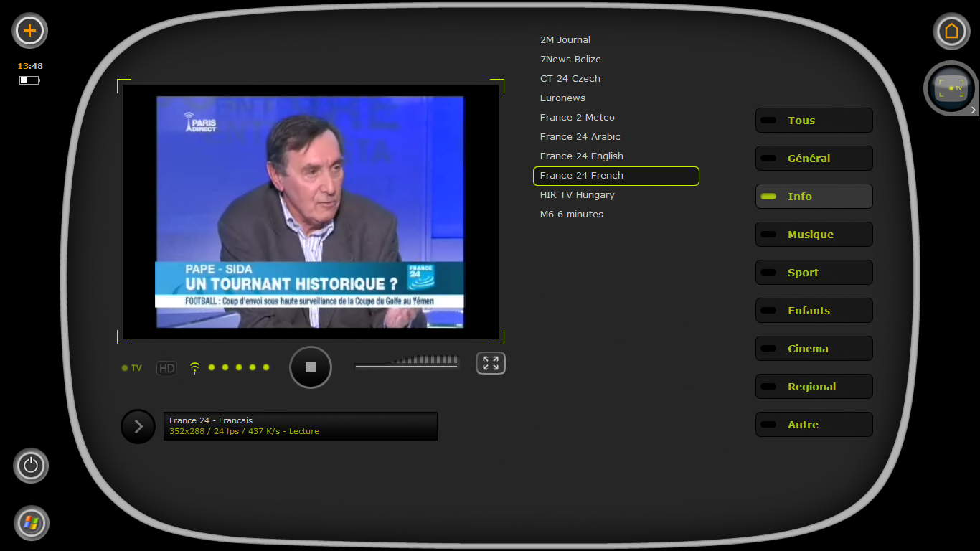Filter channels by Sport

814,273
